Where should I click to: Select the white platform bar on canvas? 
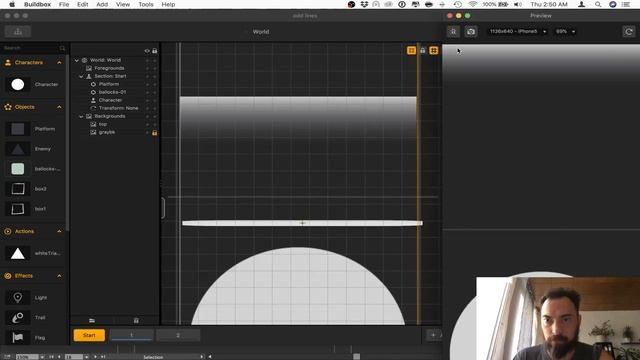click(x=302, y=223)
